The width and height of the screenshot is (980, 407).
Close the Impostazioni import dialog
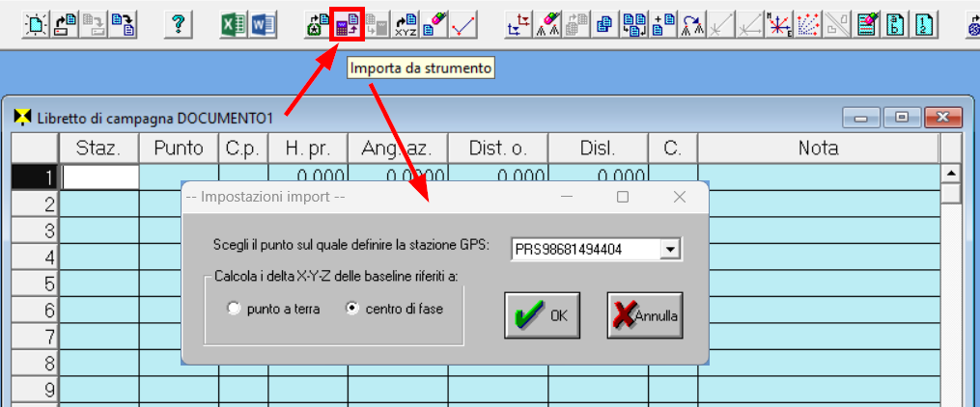(679, 197)
